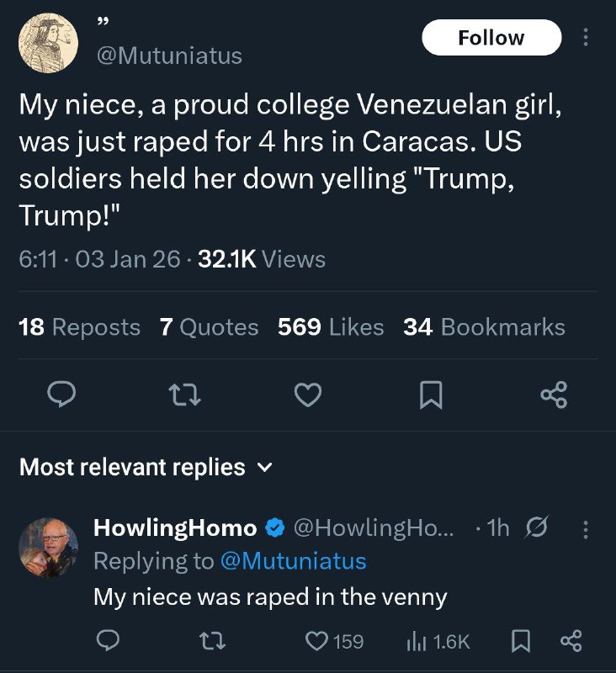Bookmark the main post
This screenshot has width=616, height=673.
click(430, 395)
